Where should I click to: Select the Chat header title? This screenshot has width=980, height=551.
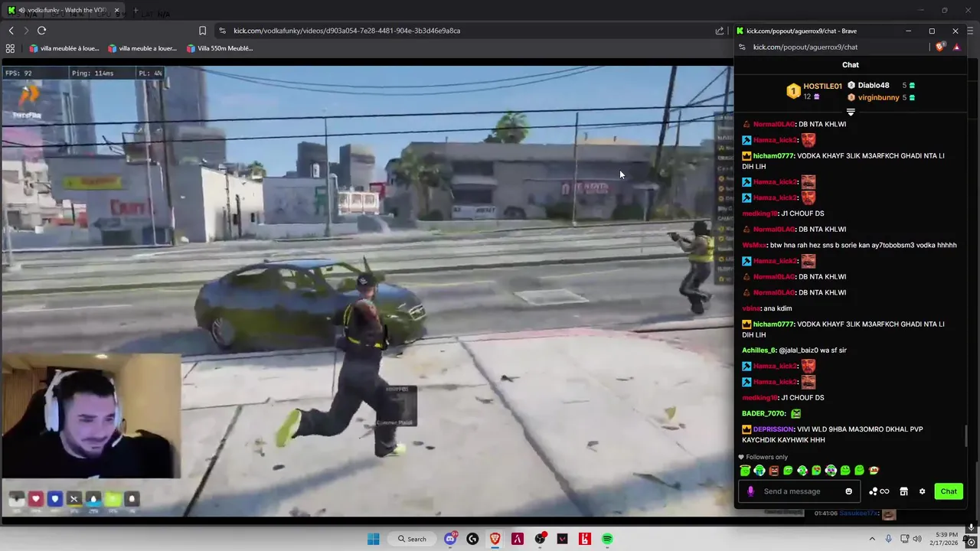pyautogui.click(x=851, y=65)
